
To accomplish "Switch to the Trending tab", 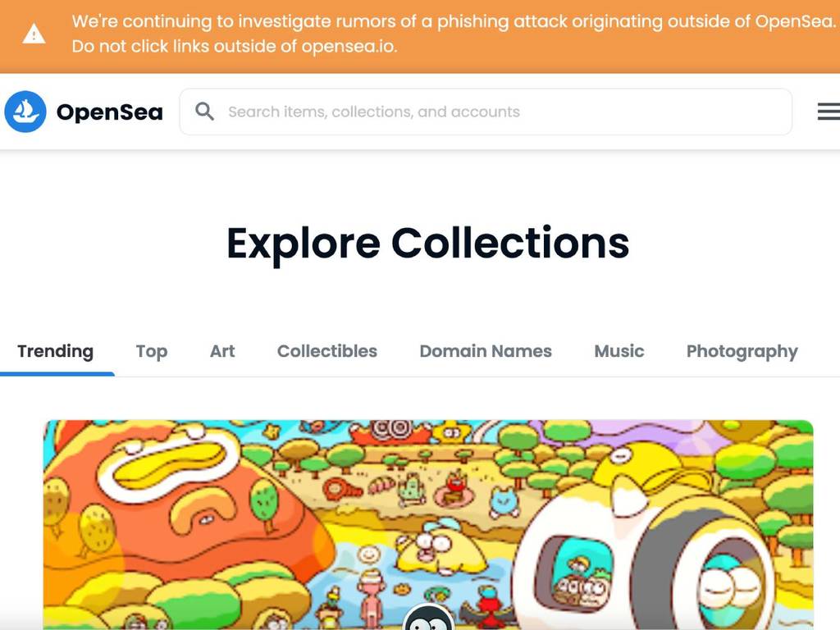I will [x=56, y=351].
